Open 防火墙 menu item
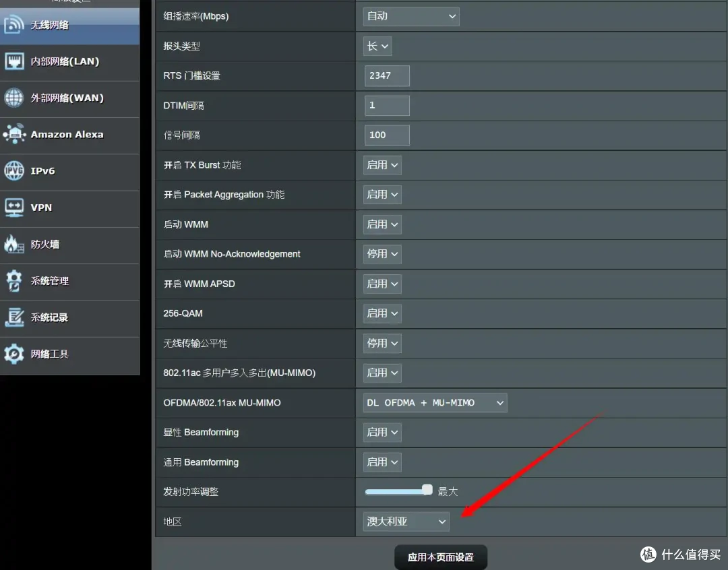Image resolution: width=728 pixels, height=570 pixels. pos(69,245)
